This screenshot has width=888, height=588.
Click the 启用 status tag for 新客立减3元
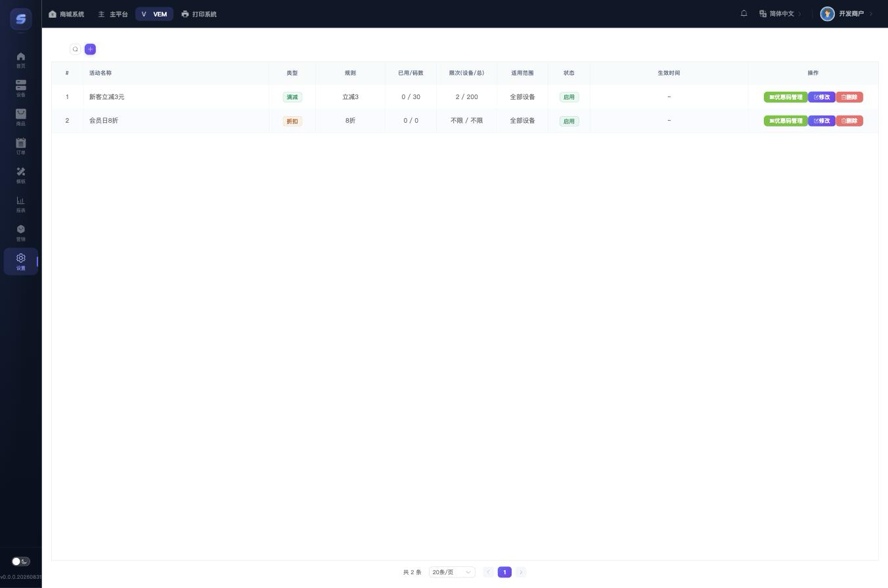pos(569,97)
